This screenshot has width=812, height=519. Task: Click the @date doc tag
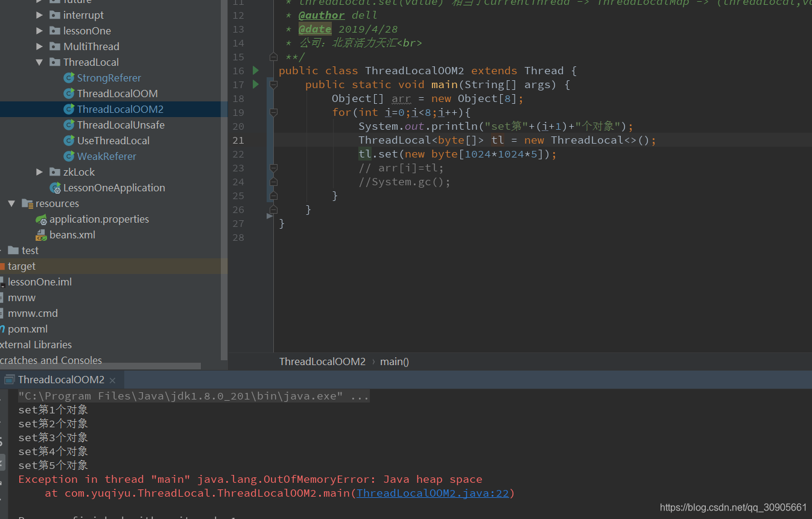(314, 29)
